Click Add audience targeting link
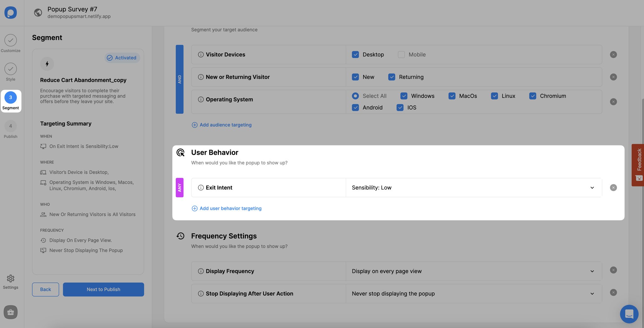Screen dimensions: 644x328 point(222,125)
